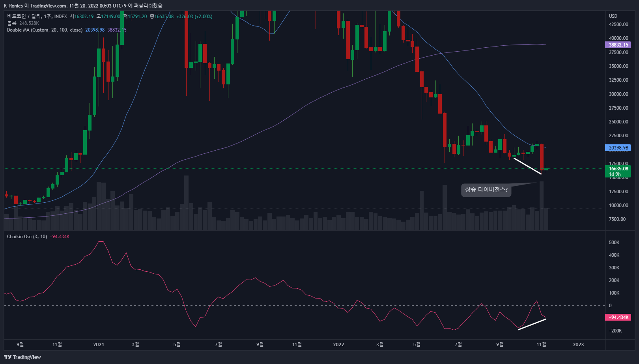The height and width of the screenshot is (364, 639).
Task: Click the 7500.00 price axis label
Action: point(617,219)
